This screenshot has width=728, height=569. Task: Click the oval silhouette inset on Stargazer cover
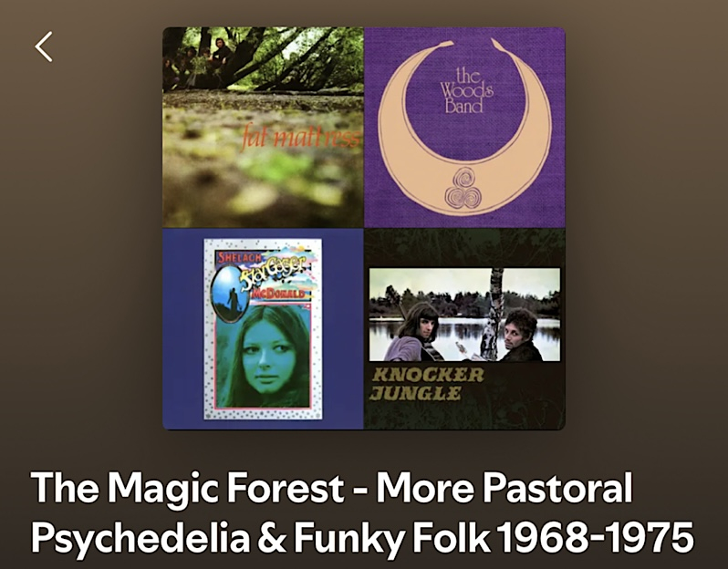coord(229,294)
